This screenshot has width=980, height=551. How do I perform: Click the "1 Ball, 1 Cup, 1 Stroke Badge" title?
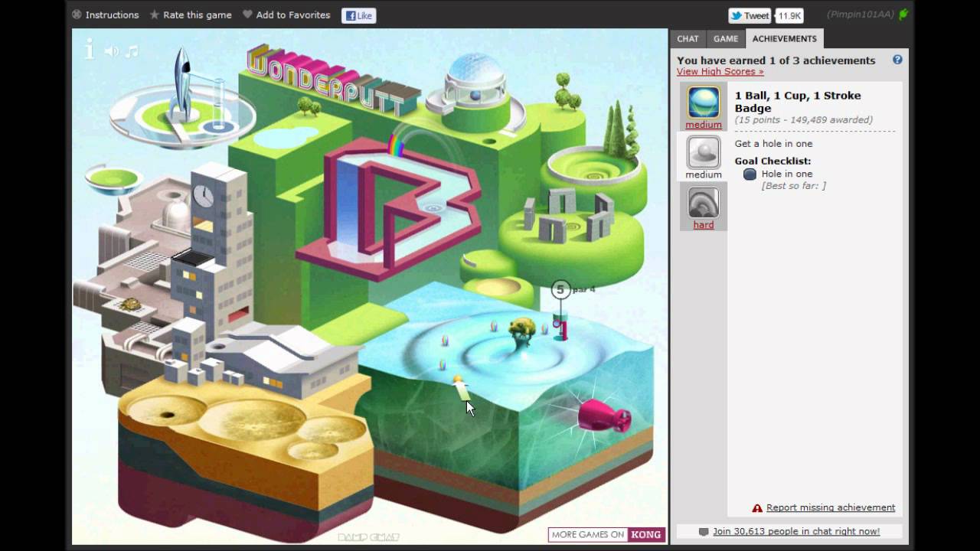798,102
